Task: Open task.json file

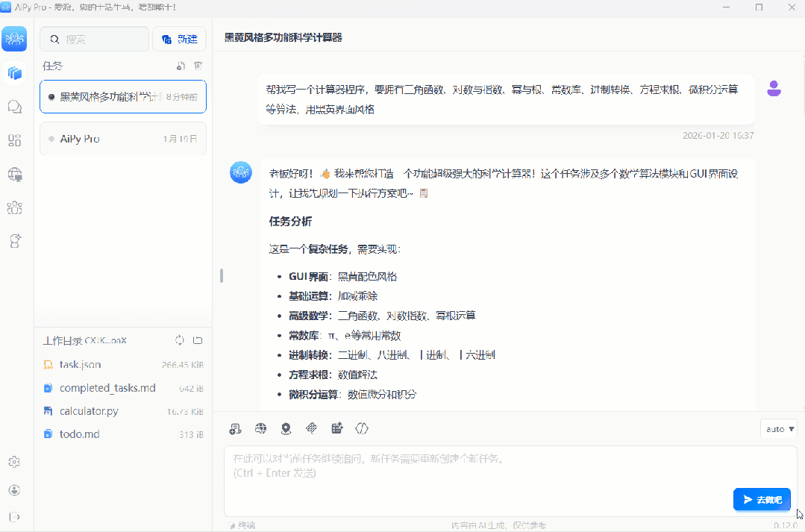Action: click(123, 365)
